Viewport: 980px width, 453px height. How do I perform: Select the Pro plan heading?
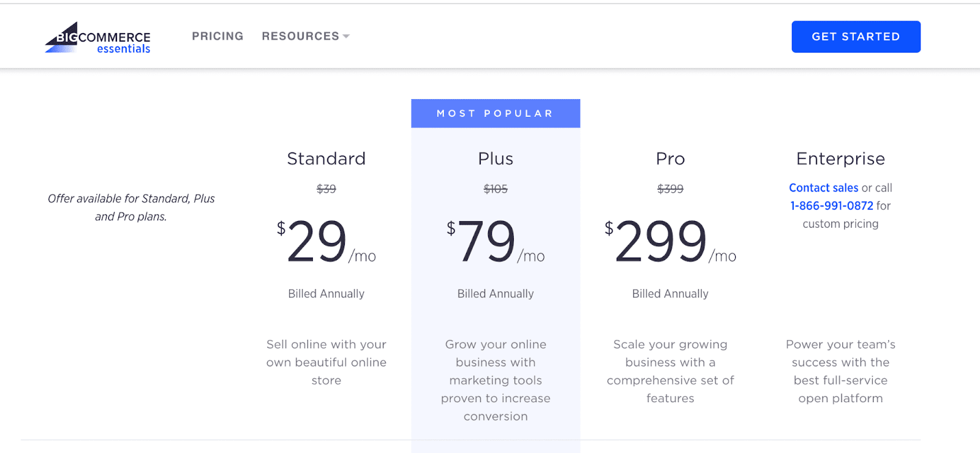[x=670, y=159]
